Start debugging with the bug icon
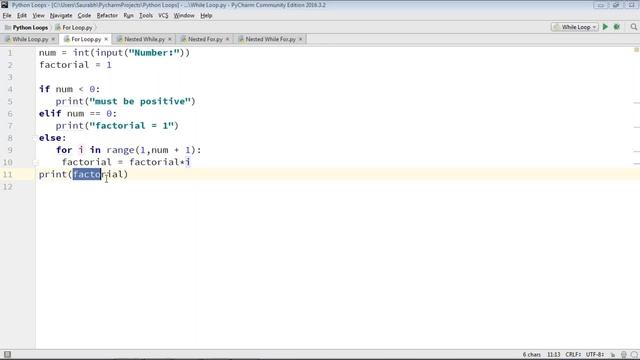Viewport: 640px width, 360px height. coord(617,27)
